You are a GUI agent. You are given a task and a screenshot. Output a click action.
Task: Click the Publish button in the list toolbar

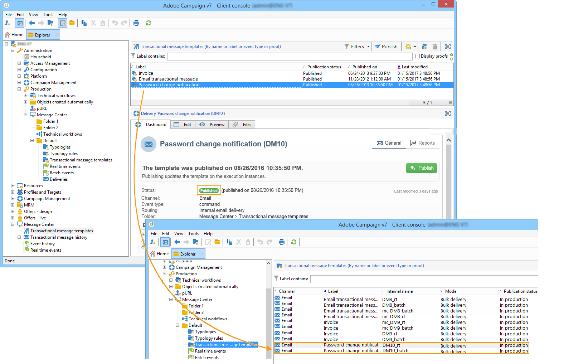[386, 47]
